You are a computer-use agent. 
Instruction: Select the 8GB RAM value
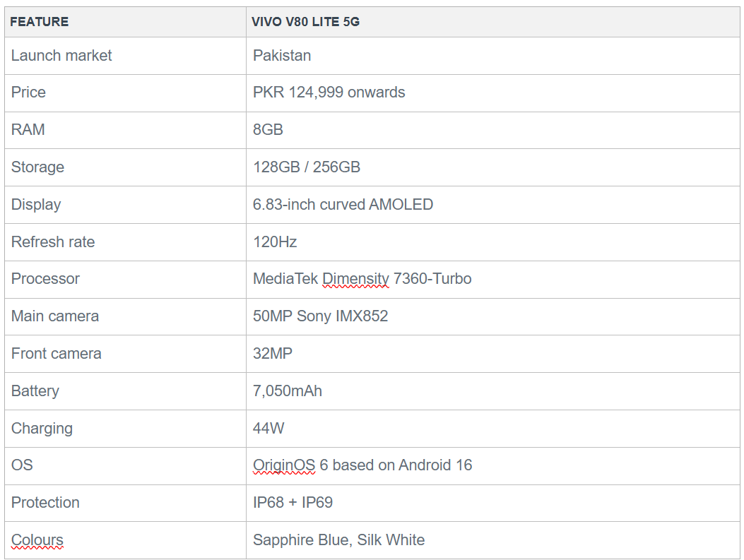pos(268,129)
